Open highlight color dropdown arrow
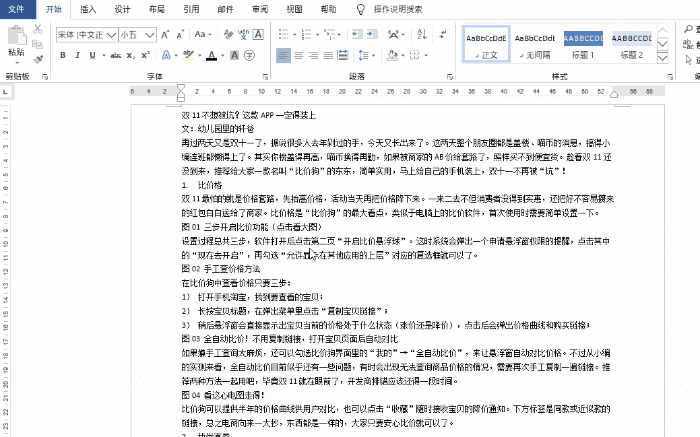 pos(200,55)
